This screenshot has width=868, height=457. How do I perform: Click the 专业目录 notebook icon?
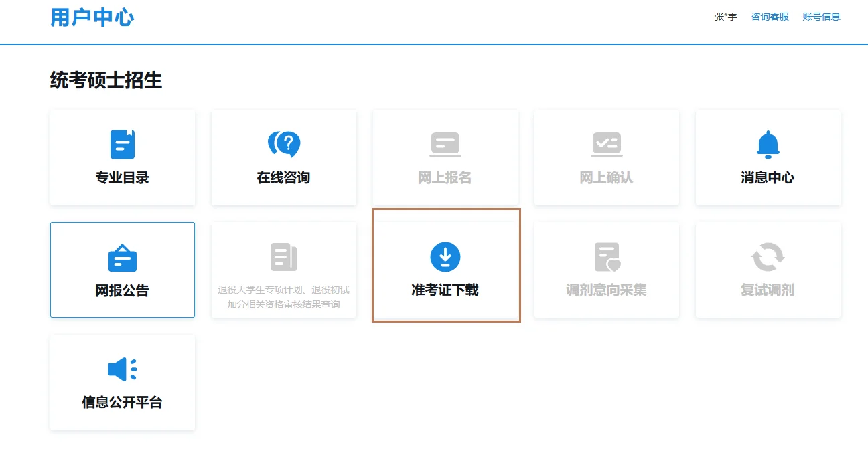point(122,144)
